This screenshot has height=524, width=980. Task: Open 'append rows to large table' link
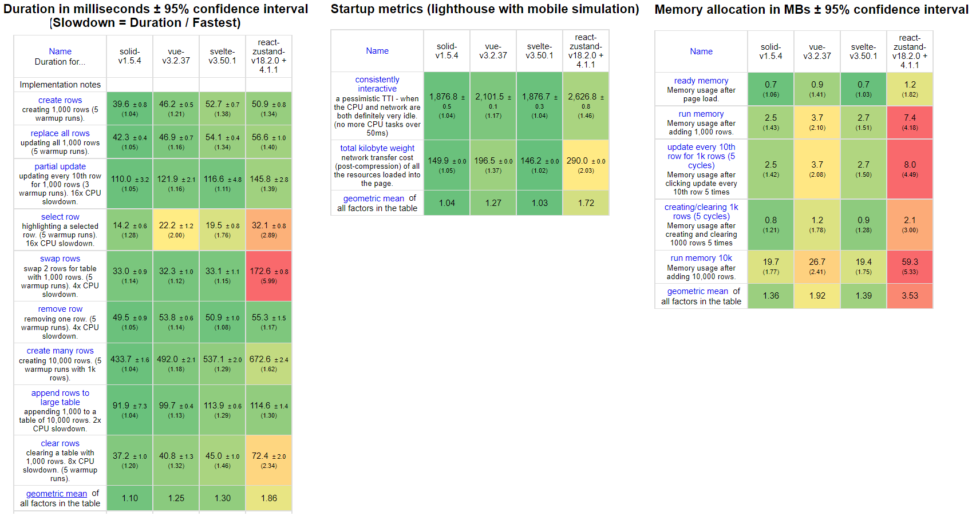pos(60,398)
